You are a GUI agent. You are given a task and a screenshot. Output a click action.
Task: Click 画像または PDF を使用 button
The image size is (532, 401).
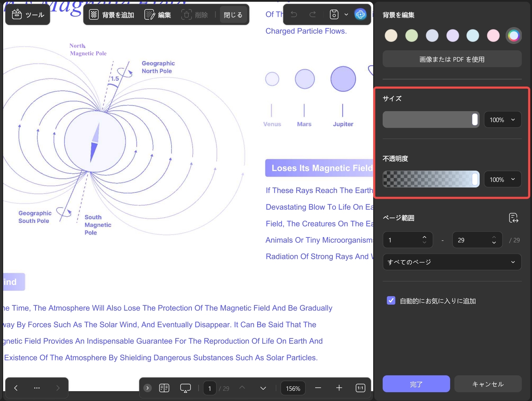click(x=452, y=59)
